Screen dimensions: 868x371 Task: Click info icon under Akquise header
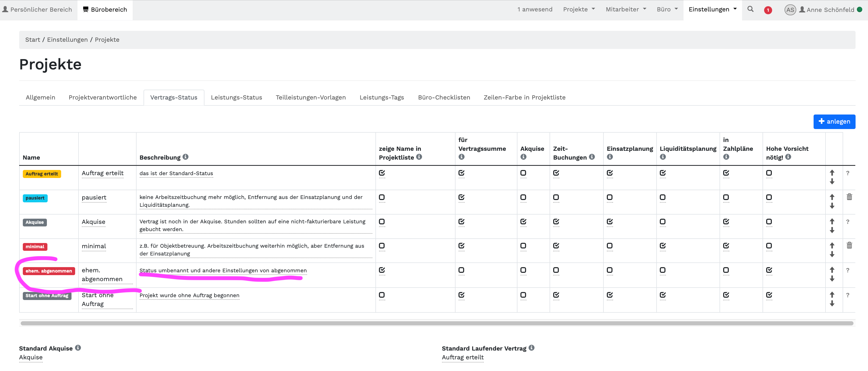point(523,157)
